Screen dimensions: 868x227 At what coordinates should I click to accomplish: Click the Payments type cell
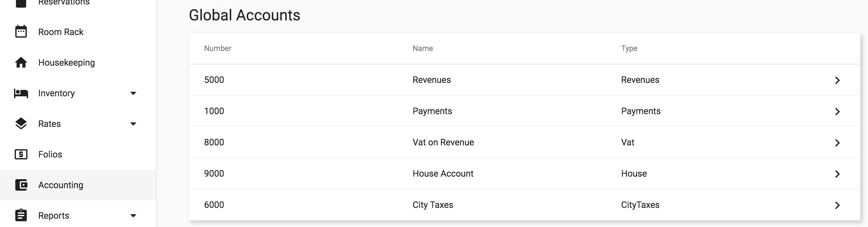click(641, 111)
